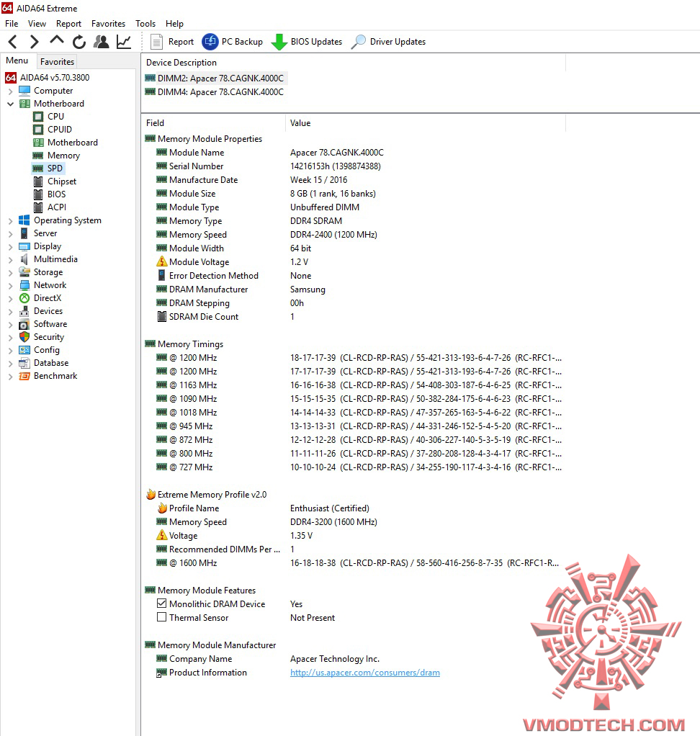
Task: Open PC Backup from toolbar
Action: pos(233,42)
